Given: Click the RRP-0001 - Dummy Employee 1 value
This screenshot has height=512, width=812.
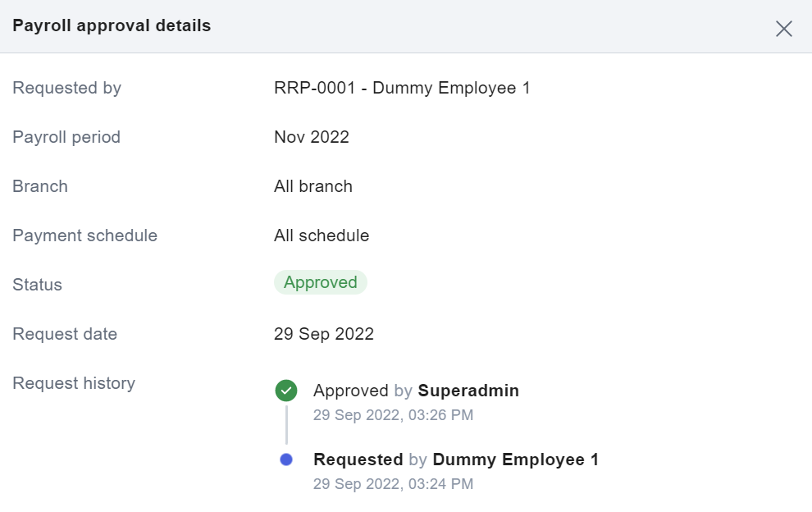Looking at the screenshot, I should [x=402, y=88].
